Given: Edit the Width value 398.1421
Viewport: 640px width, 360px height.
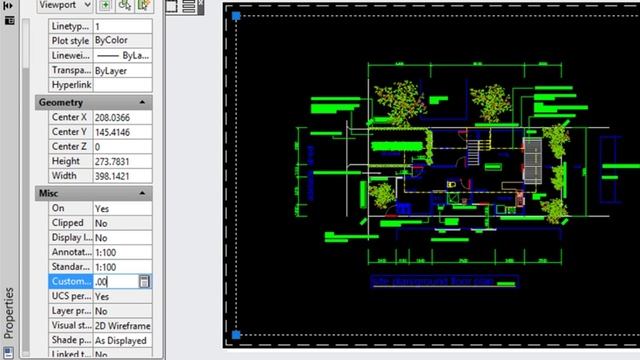Looking at the screenshot, I should 122,176.
